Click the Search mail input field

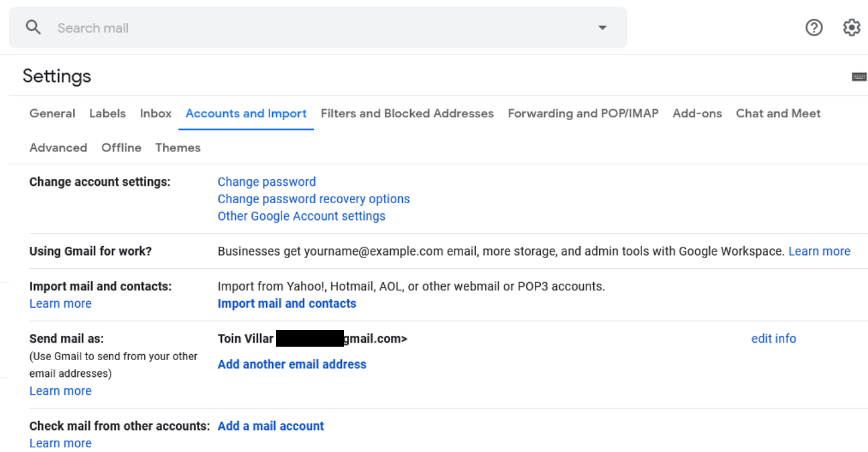pyautogui.click(x=201, y=27)
